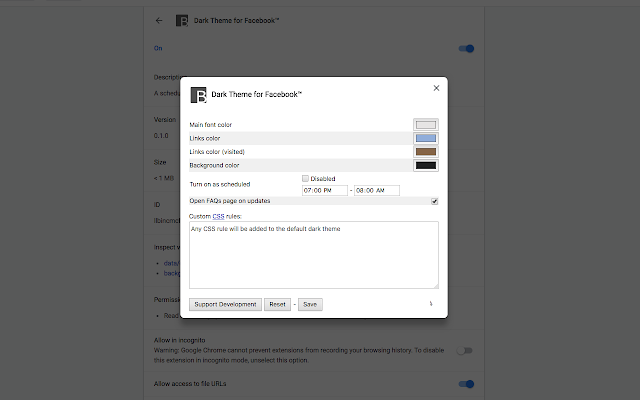Open the visited Links color swatch
This screenshot has width=640, height=400.
point(426,152)
